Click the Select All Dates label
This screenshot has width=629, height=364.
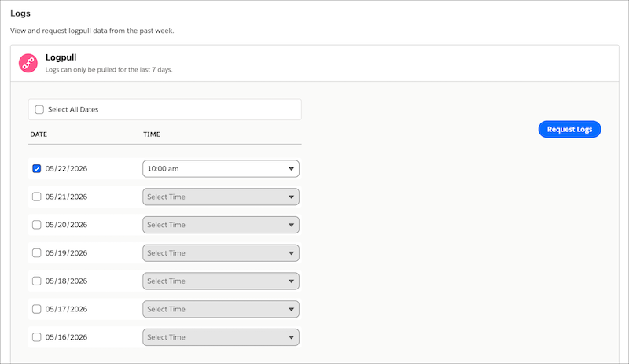(x=73, y=109)
